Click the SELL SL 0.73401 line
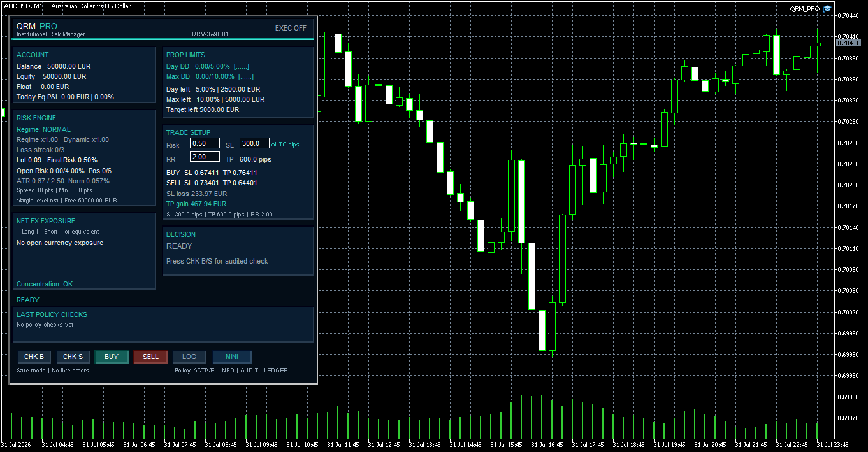Screen dimensions: 868x452 [212, 183]
